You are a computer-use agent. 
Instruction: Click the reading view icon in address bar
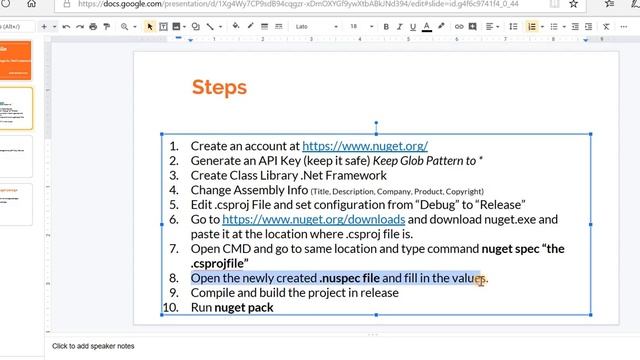tap(554, 4)
